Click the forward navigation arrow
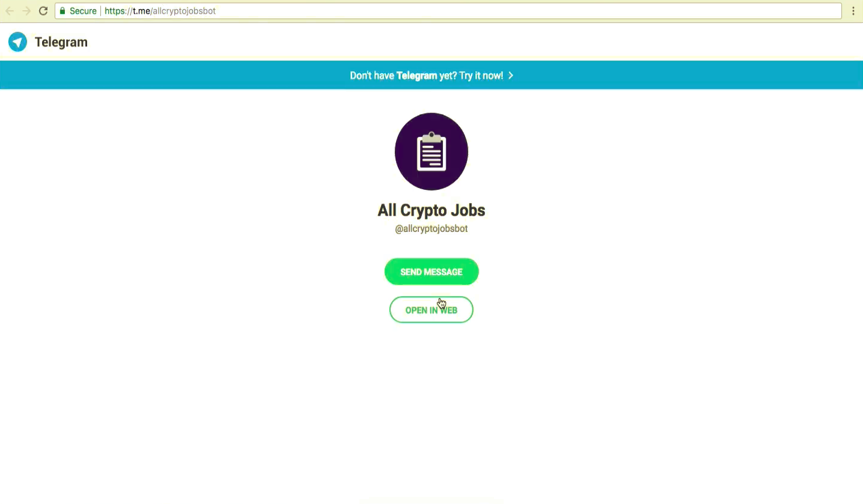 point(26,11)
